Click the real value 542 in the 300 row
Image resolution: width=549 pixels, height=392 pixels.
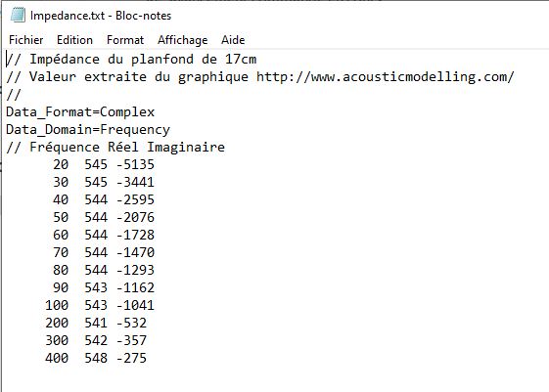(96, 340)
